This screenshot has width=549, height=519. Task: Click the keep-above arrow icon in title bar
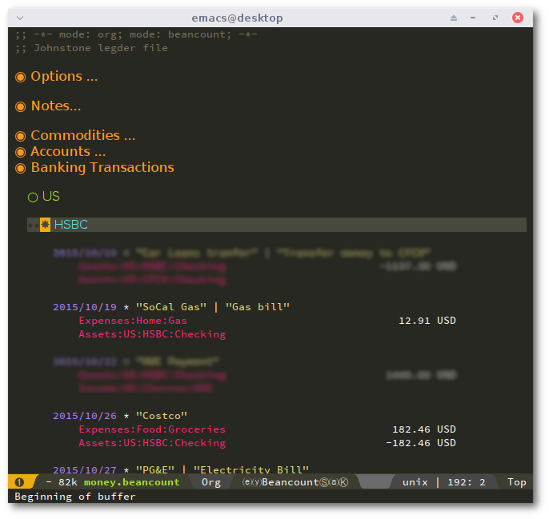453,18
